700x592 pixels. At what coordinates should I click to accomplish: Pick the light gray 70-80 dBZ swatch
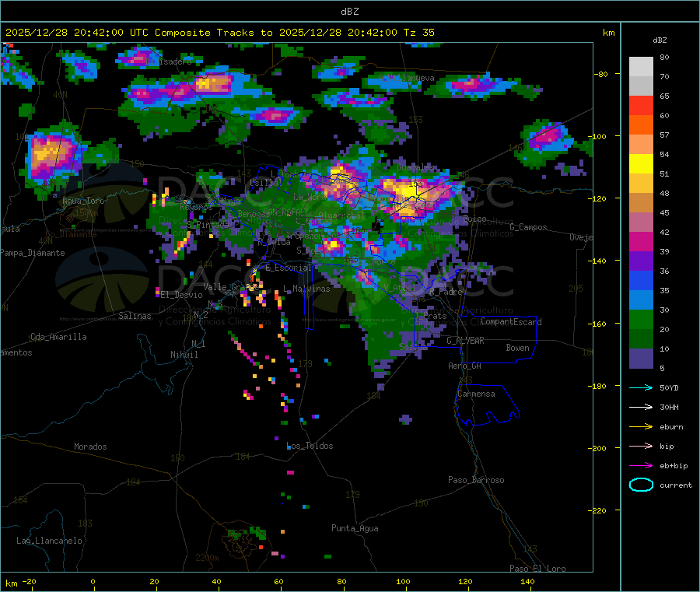(x=641, y=67)
